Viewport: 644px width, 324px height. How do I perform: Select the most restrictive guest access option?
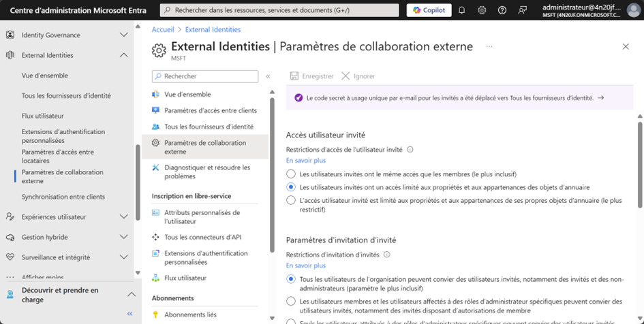[291, 200]
